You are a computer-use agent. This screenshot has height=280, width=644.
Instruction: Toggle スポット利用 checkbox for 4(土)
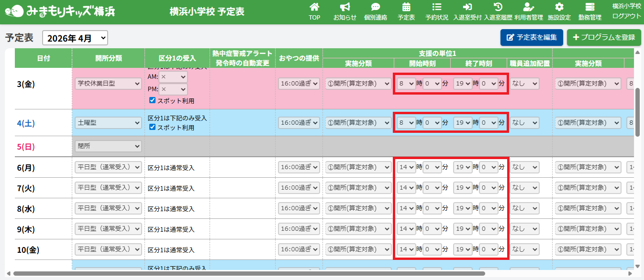[x=153, y=127]
